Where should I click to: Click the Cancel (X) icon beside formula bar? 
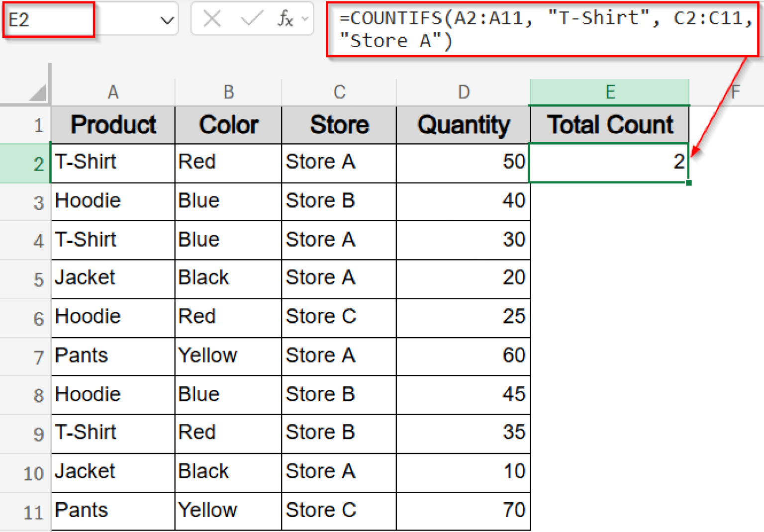point(212,19)
